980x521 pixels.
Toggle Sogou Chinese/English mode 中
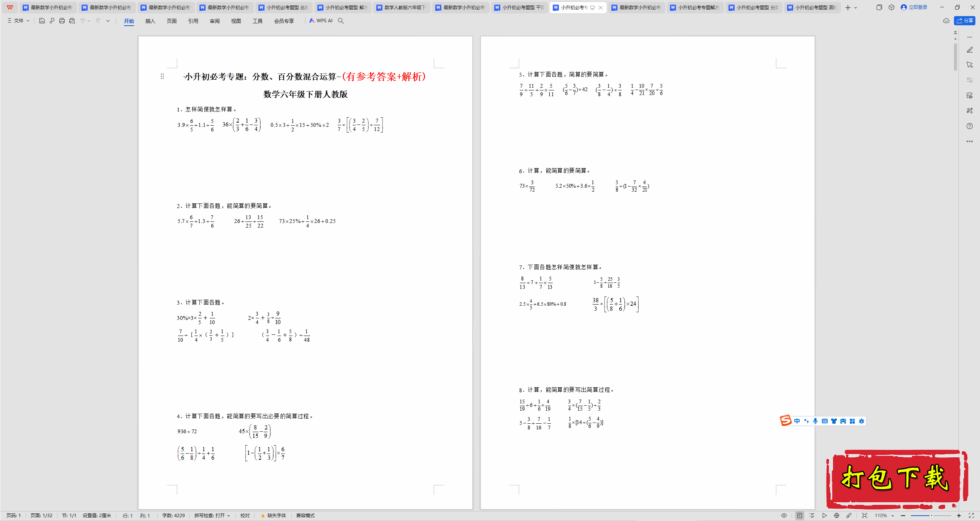797,421
